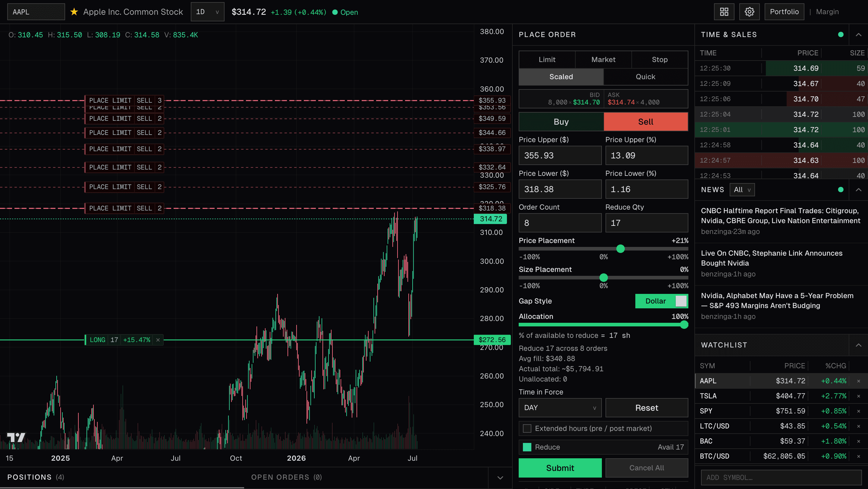Select the Buy side
This screenshot has height=489, width=868.
[x=561, y=122]
